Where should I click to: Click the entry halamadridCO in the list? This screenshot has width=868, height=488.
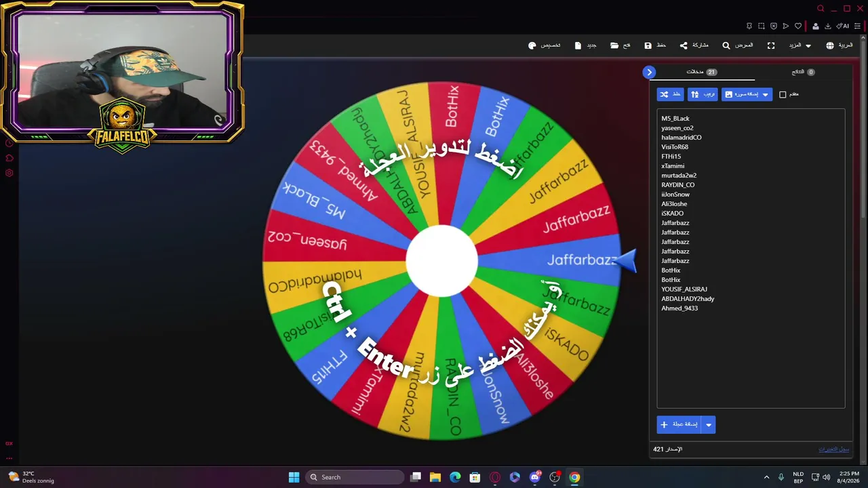coord(682,138)
